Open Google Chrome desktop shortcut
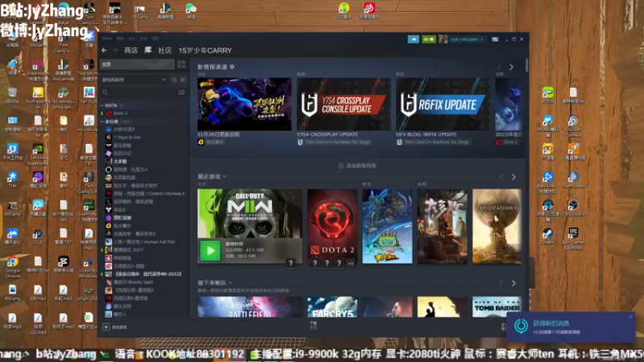Image resolution: width=644 pixels, height=362 pixels. (12, 266)
